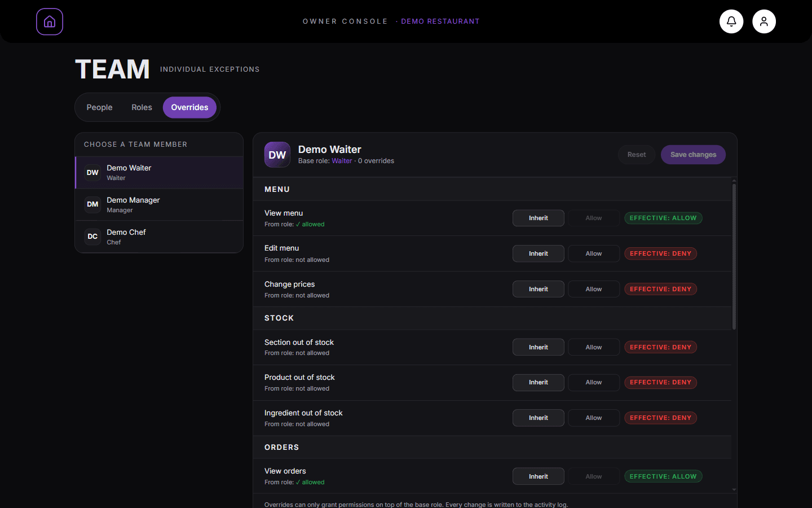
Task: Click 'Edit menu' permission label
Action: 281,248
